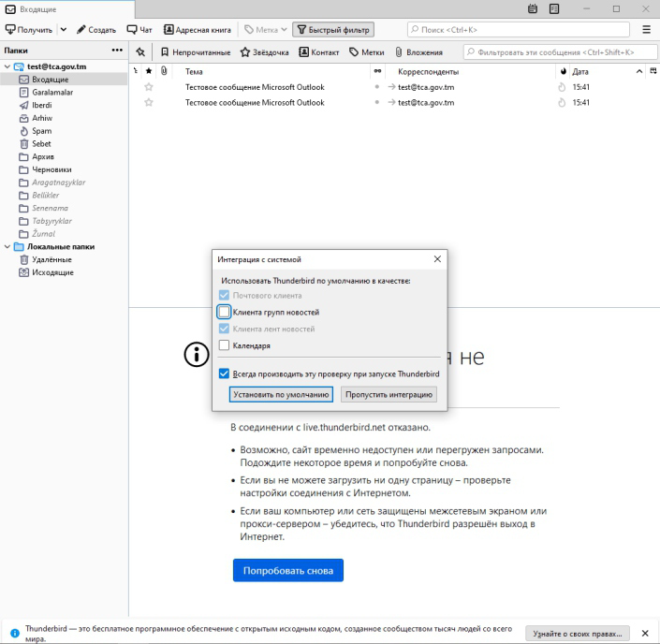Click Пропустить интеграцию button
660x644 pixels.
[389, 394]
